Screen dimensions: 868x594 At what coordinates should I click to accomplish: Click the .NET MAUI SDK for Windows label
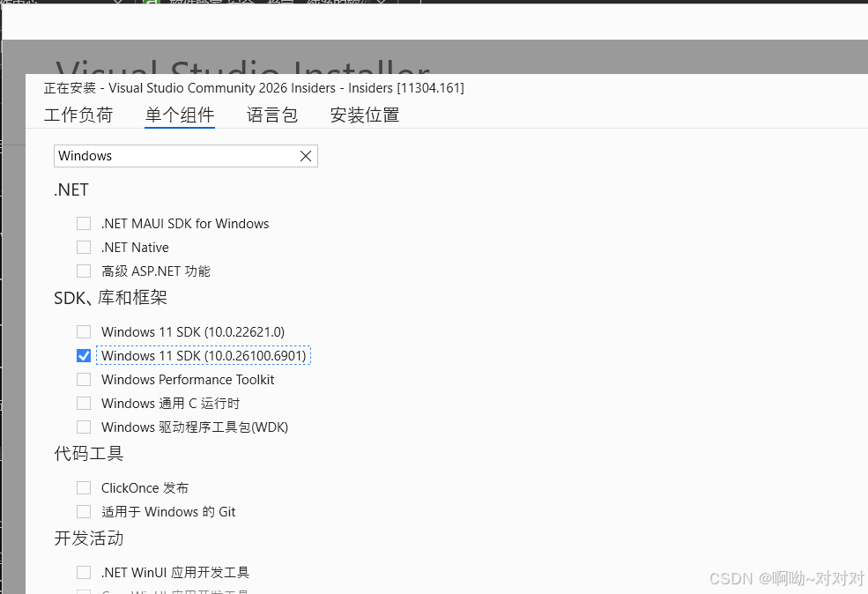click(185, 224)
